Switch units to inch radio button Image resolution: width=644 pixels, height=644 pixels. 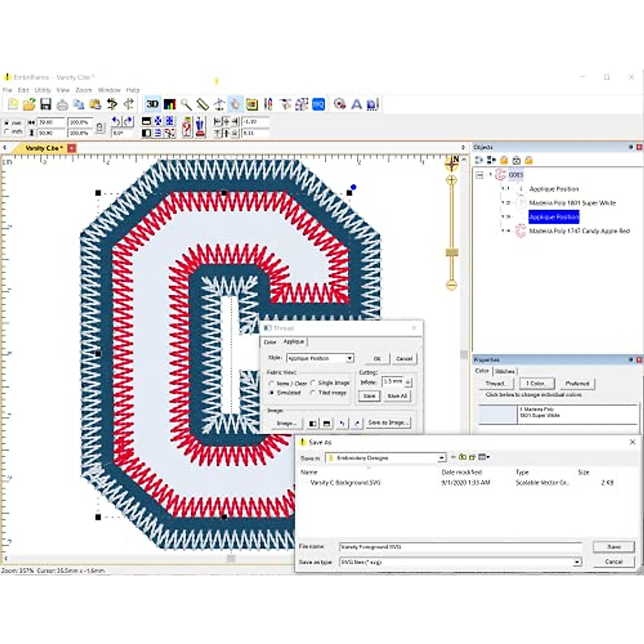[x=7, y=131]
